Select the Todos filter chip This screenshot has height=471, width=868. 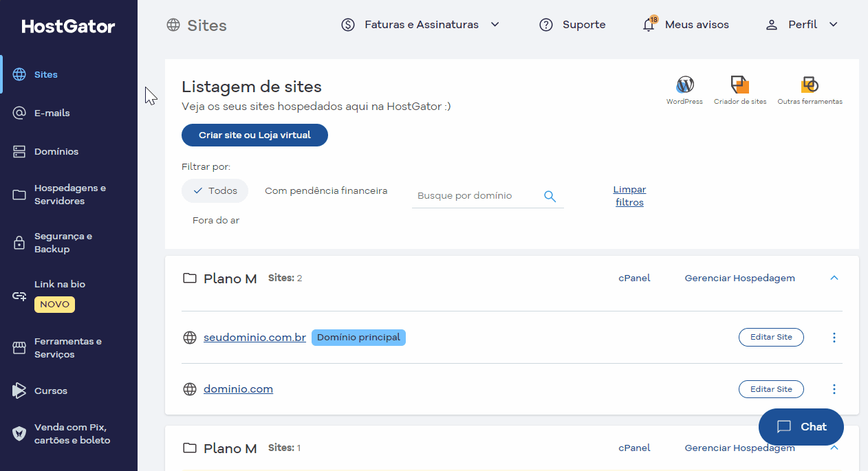pos(215,190)
